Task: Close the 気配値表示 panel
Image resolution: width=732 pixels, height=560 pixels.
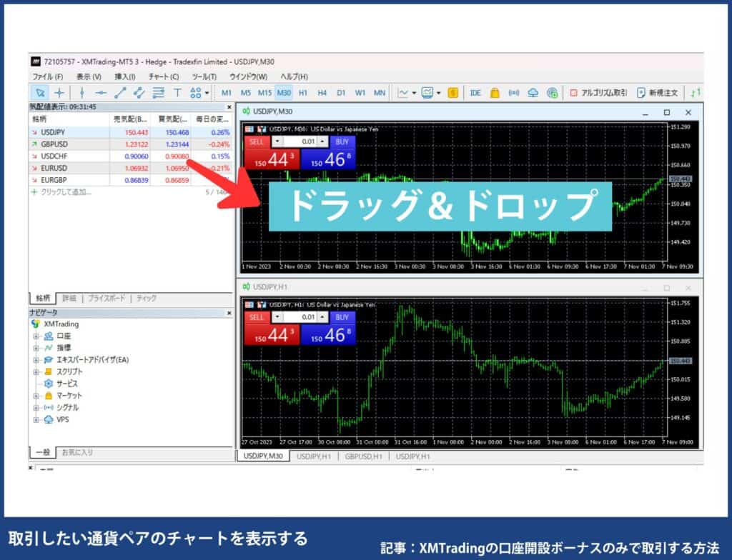Action: point(229,107)
